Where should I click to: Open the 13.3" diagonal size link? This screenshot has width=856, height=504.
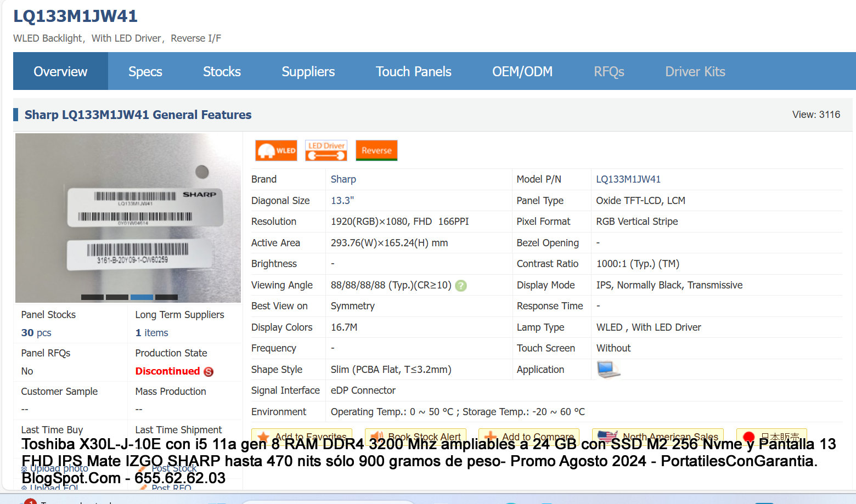[342, 201]
